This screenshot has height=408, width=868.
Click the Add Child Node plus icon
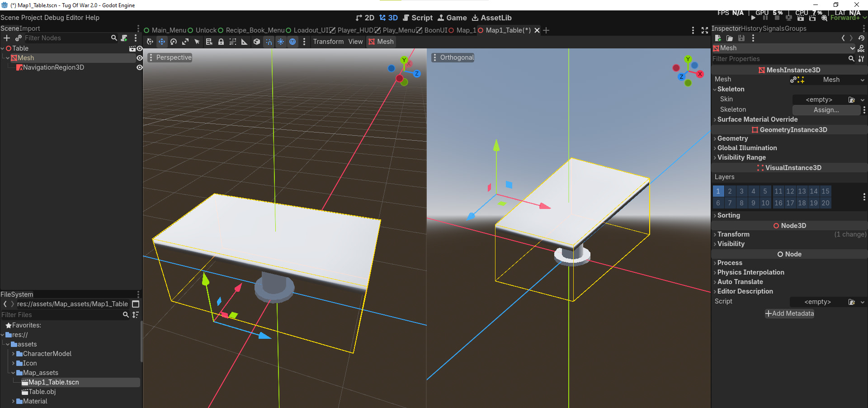pyautogui.click(x=7, y=38)
